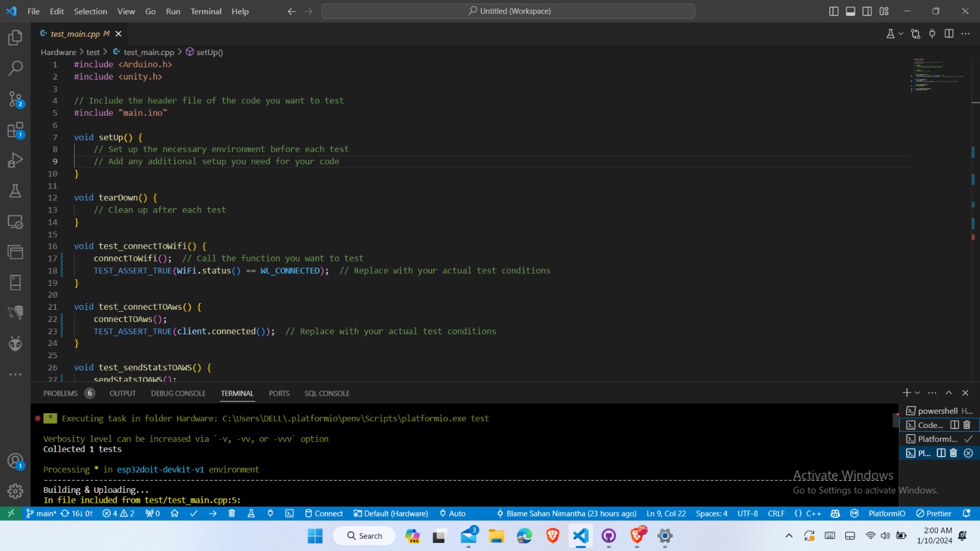Open PlatformIO new terminal icon in status bar
This screenshot has width=980, height=551.
click(x=289, y=514)
